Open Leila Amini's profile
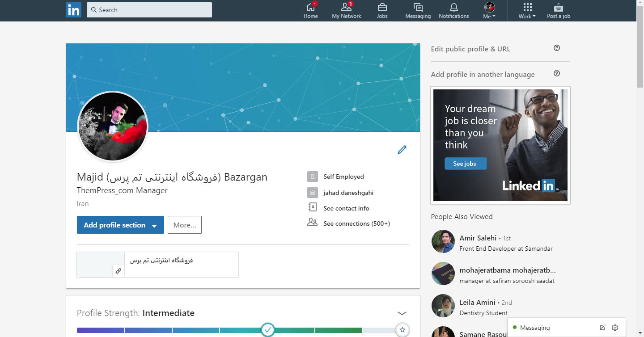Viewport: 644px width, 337px height. (x=477, y=303)
